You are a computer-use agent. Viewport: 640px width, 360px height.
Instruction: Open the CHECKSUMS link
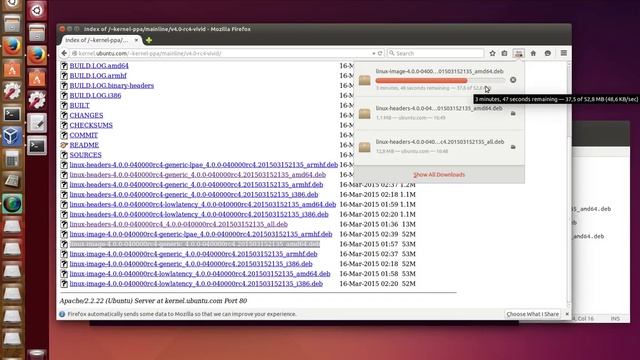click(x=91, y=125)
